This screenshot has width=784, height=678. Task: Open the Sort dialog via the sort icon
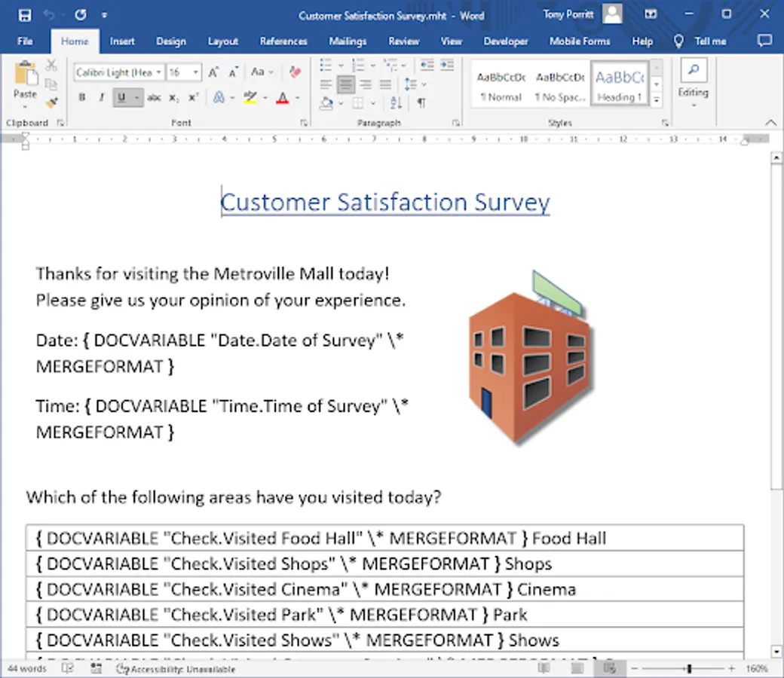pyautogui.click(x=394, y=102)
